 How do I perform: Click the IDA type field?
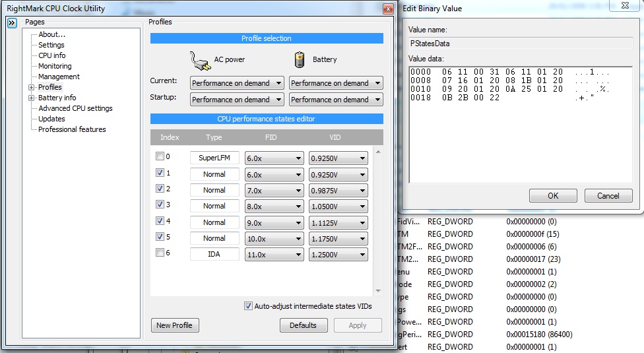[x=214, y=254]
